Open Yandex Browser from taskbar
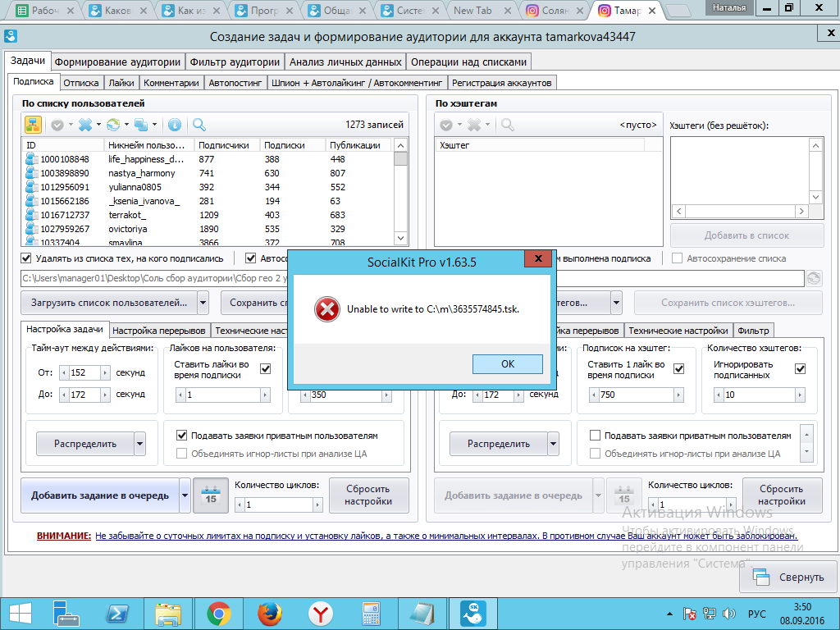 pyautogui.click(x=321, y=614)
